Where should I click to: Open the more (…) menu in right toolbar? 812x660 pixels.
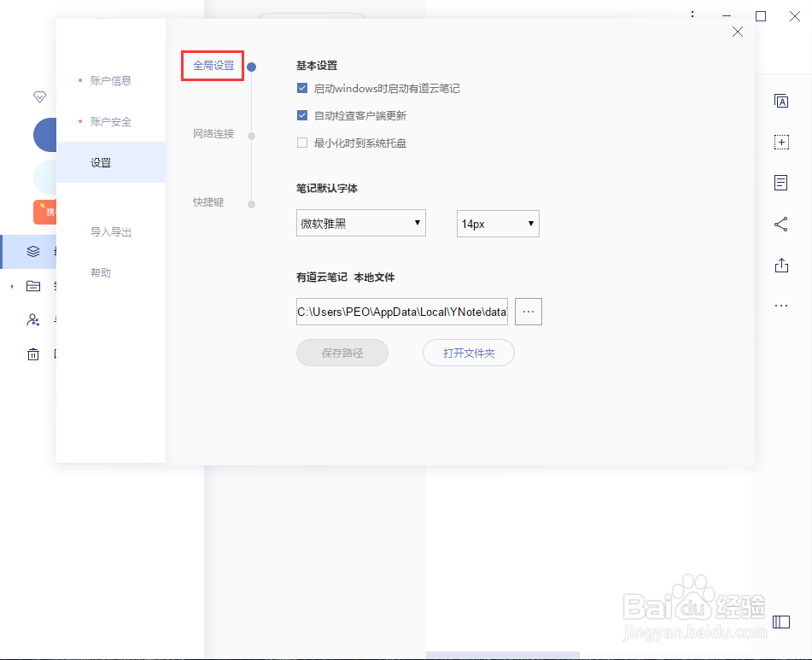coord(781,306)
